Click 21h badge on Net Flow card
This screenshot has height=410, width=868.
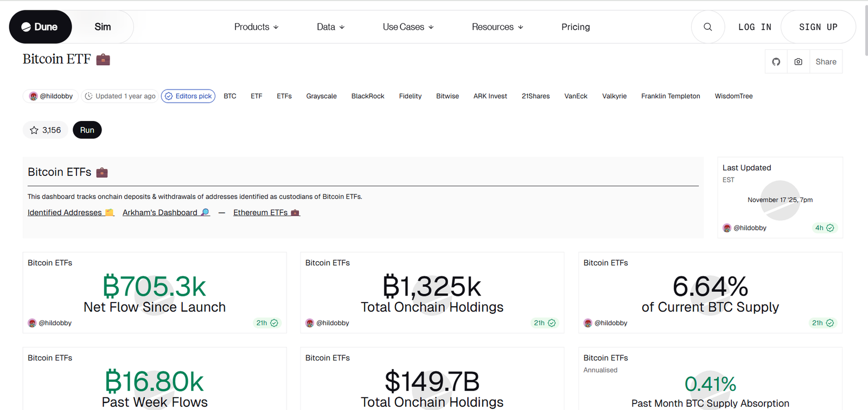coord(267,323)
